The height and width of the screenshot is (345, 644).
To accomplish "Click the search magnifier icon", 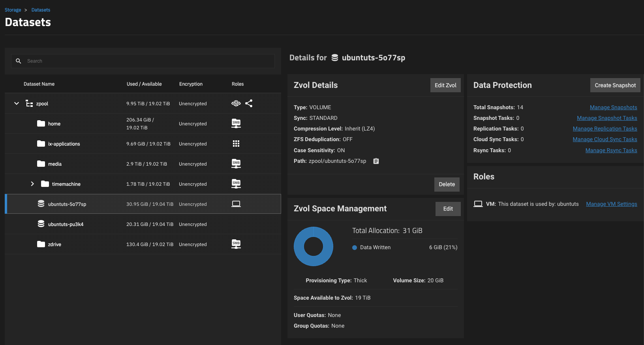I will (19, 61).
